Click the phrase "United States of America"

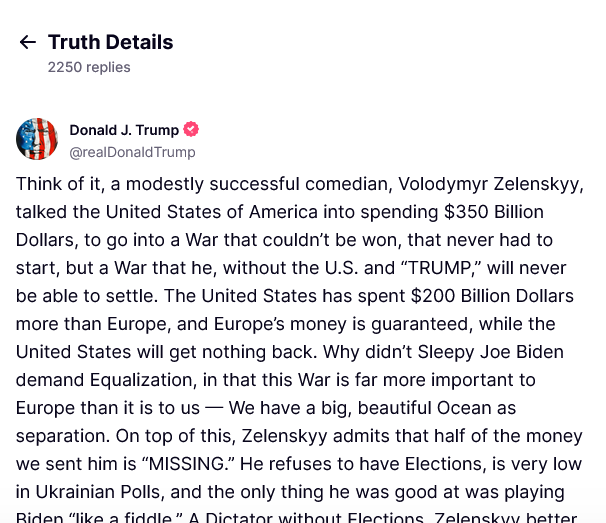tap(211, 212)
